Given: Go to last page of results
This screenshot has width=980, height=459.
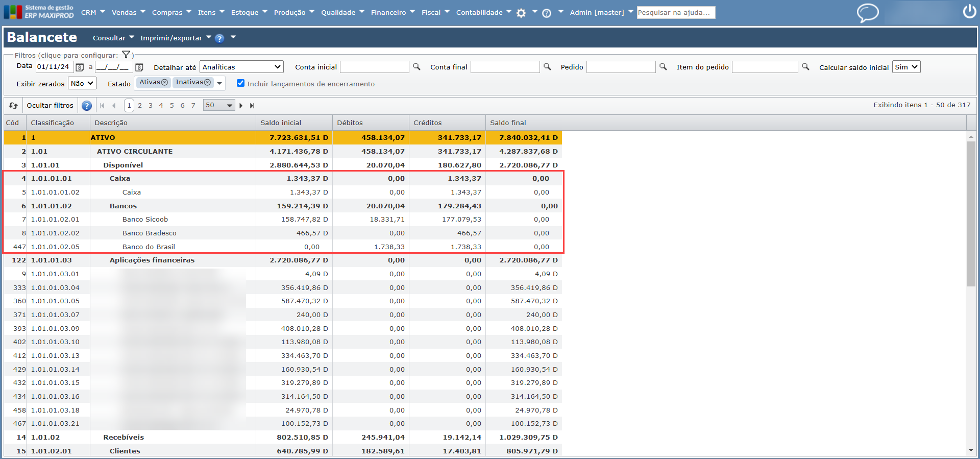Looking at the screenshot, I should pos(252,106).
